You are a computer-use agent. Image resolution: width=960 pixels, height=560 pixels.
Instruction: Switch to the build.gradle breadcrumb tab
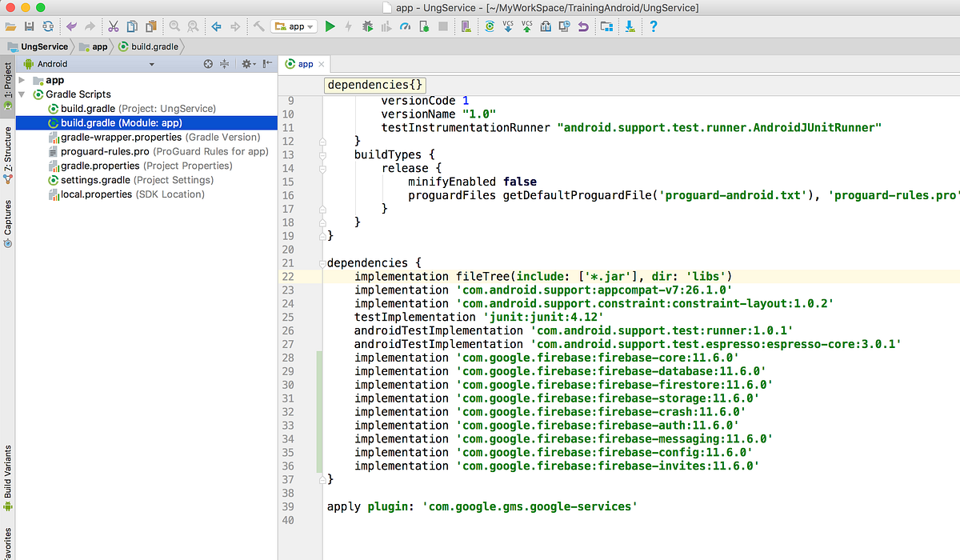(154, 46)
